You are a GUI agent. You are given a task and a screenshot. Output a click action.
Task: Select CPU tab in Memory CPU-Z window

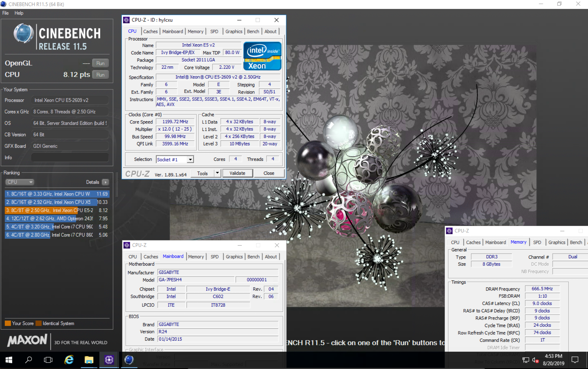coord(455,242)
